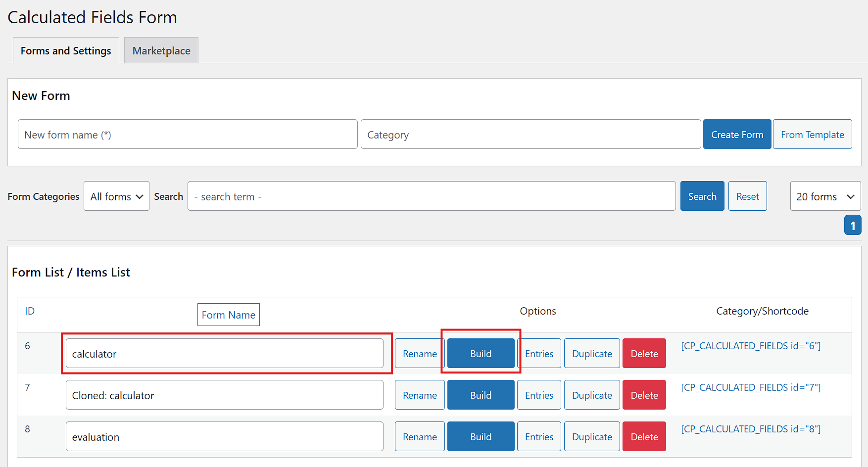Reset the form search filter

click(x=747, y=196)
